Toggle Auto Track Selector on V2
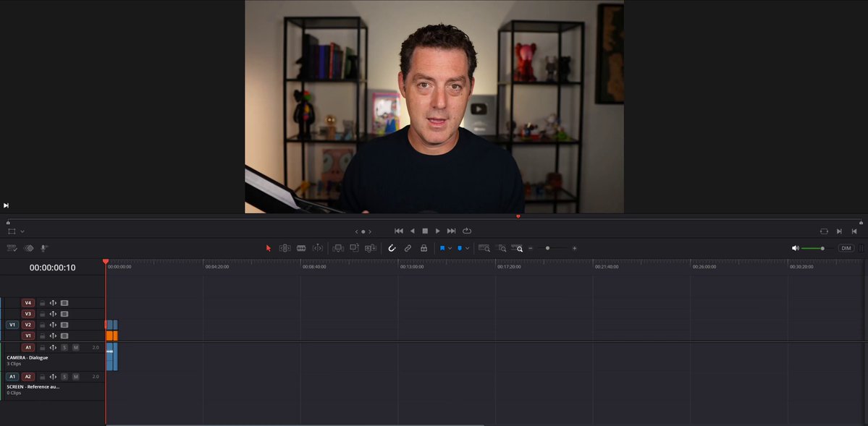 coord(53,325)
